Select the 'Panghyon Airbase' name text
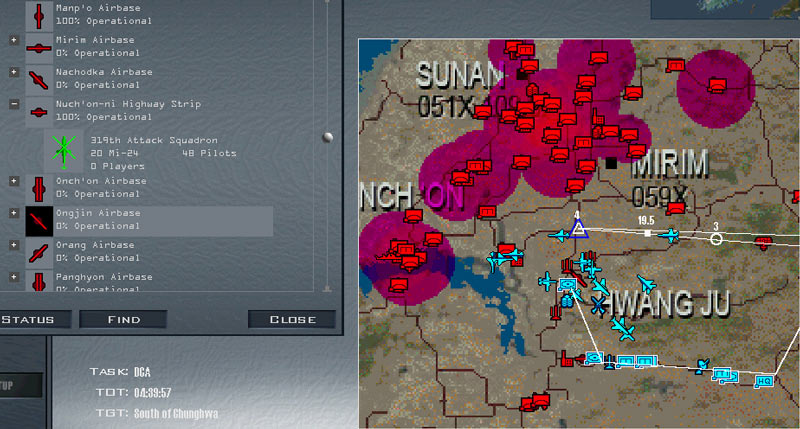Screen dimensions: 800x429 [x=104, y=277]
